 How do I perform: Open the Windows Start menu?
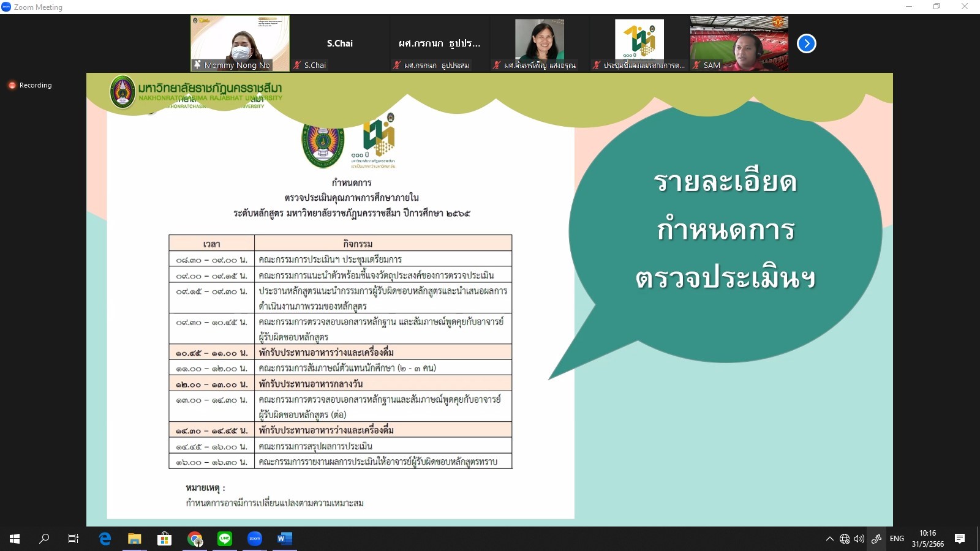[15, 539]
